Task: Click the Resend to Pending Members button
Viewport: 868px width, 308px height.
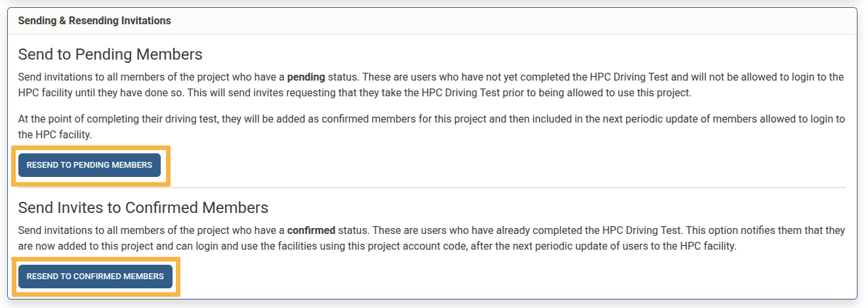Action: pos(89,165)
